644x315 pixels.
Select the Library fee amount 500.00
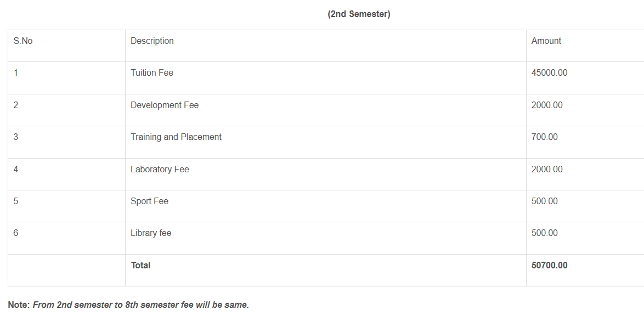click(x=544, y=233)
